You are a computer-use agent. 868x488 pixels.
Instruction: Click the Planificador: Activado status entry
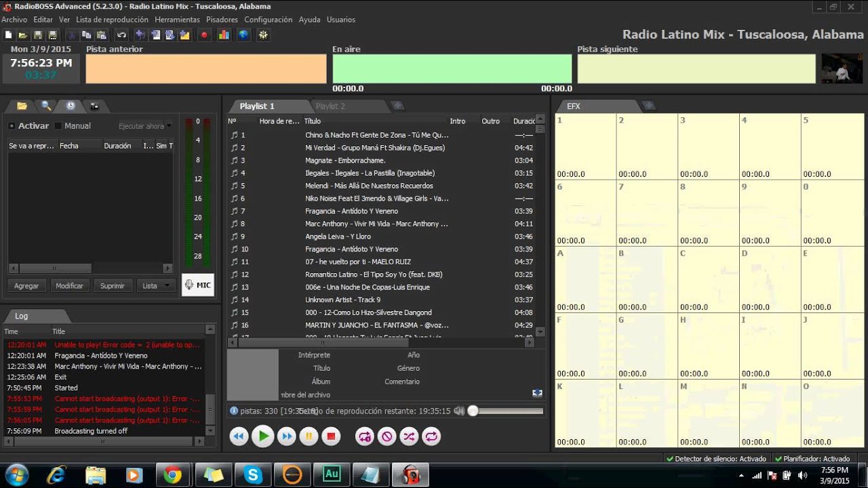pos(812,459)
